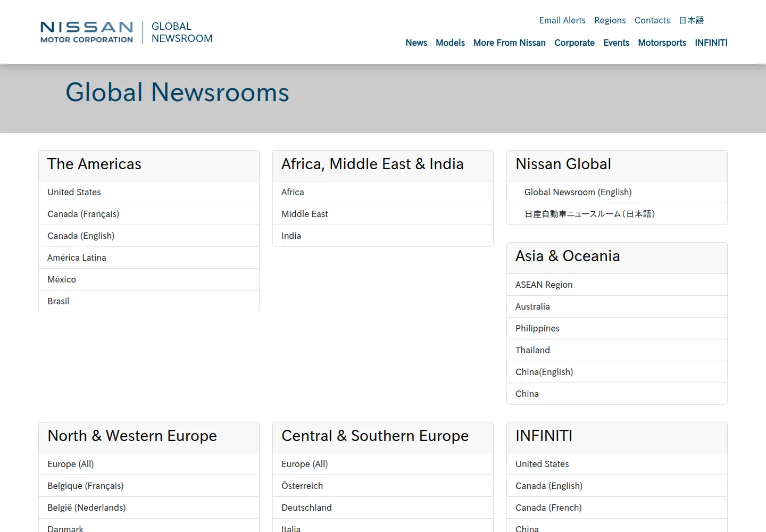Open China(English) newsroom
This screenshot has width=766, height=532.
tap(617, 372)
